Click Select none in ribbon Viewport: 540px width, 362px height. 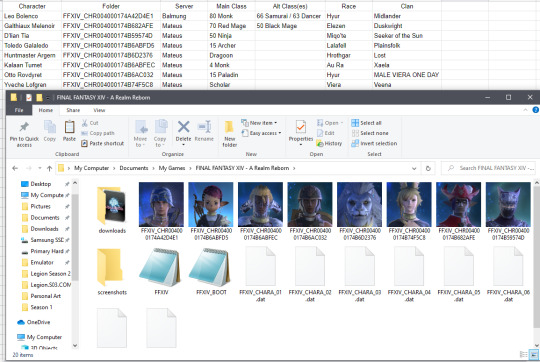[x=370, y=133]
